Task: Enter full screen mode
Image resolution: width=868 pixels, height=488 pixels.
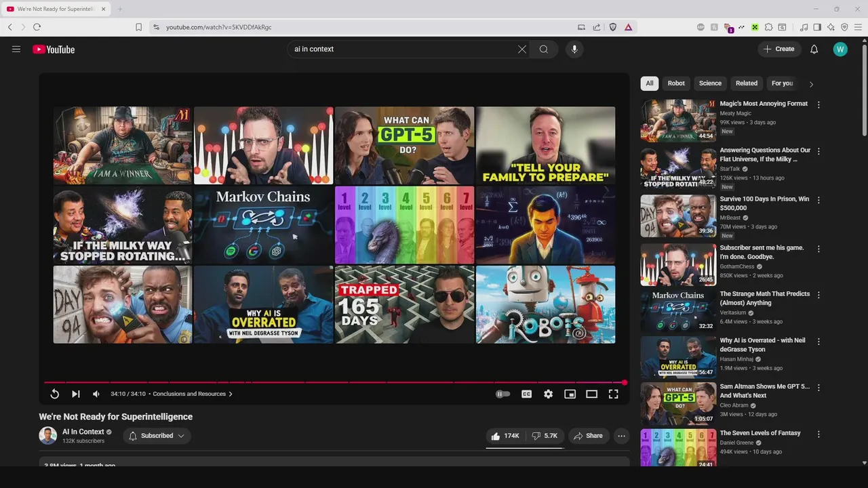Action: 613,394
